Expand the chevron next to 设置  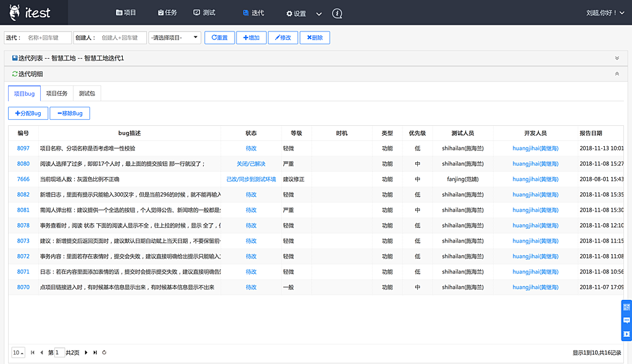319,14
